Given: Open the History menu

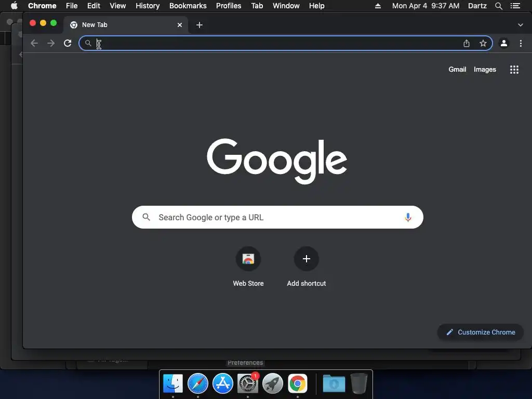Looking at the screenshot, I should (x=148, y=6).
